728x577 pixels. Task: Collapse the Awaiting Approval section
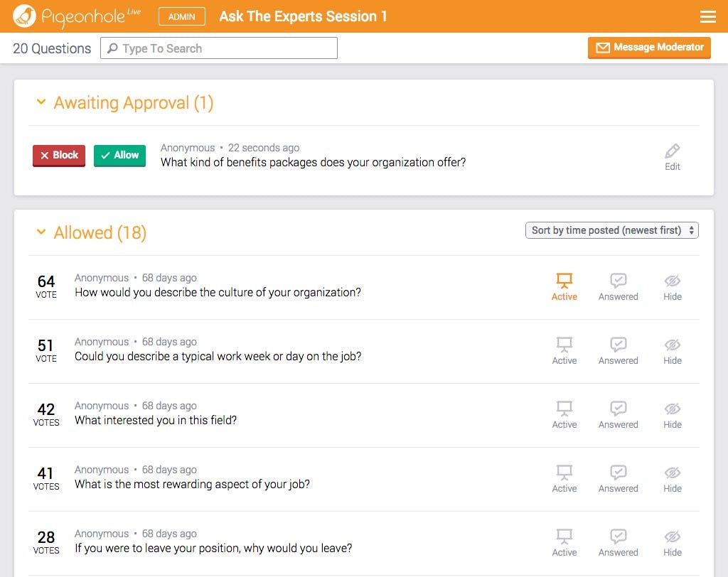pos(41,102)
